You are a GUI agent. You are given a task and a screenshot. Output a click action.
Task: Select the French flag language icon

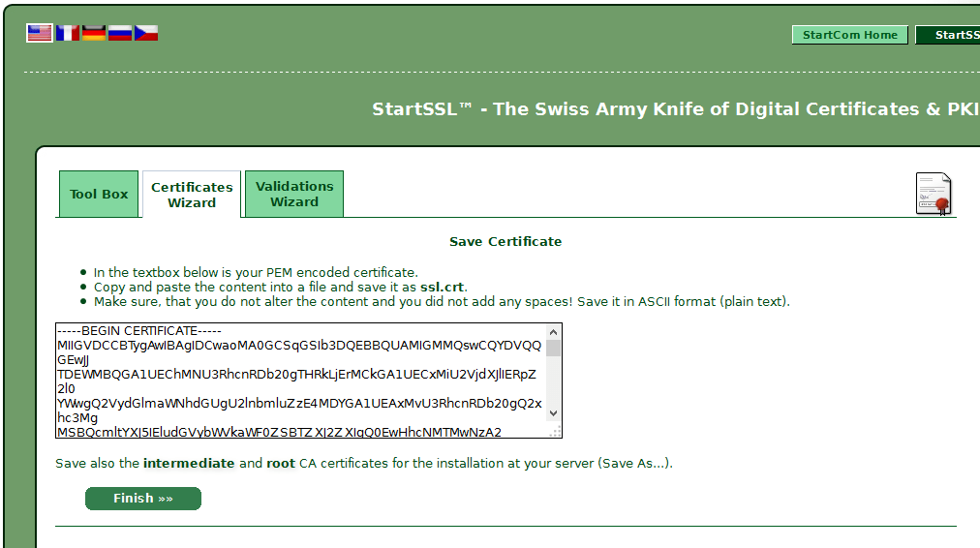67,33
